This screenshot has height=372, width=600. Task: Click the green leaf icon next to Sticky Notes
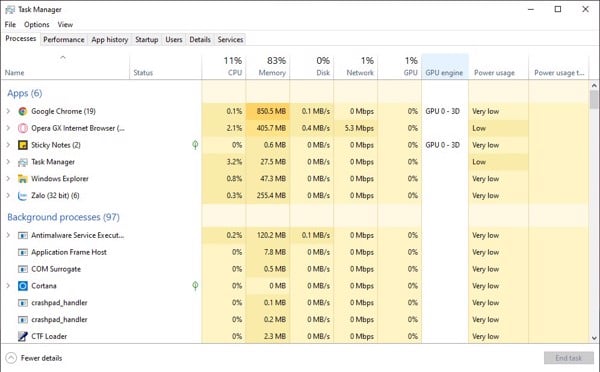(195, 145)
